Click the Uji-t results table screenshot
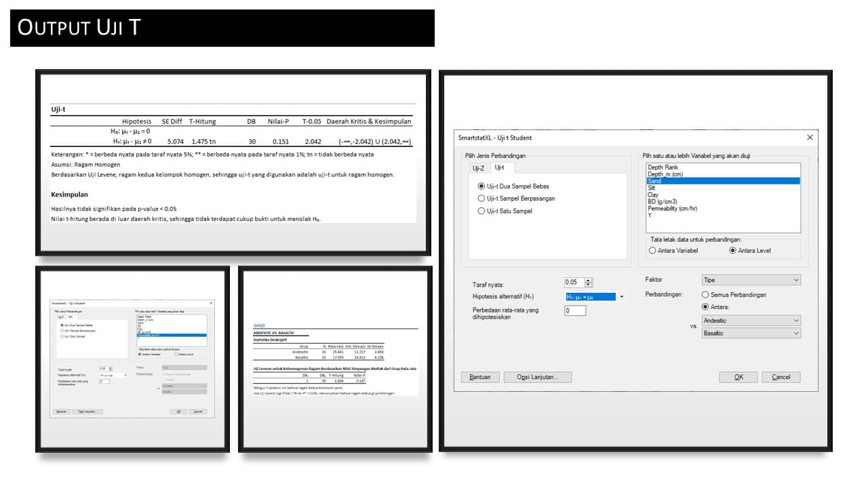Image resolution: width=868 pixels, height=488 pixels. (233, 163)
